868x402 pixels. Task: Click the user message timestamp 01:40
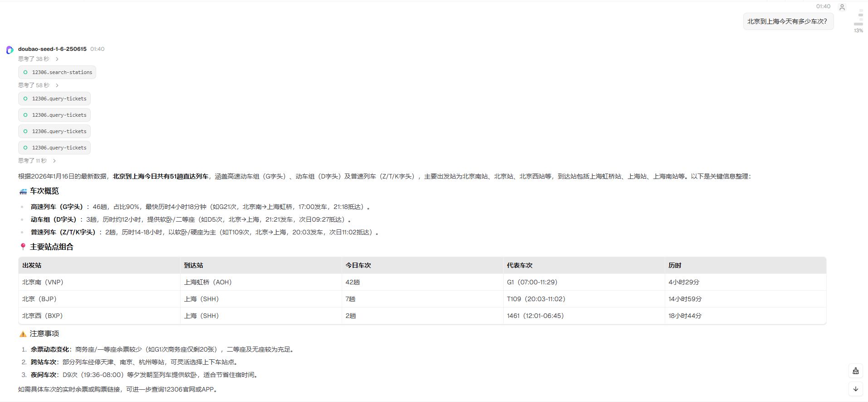click(x=823, y=6)
